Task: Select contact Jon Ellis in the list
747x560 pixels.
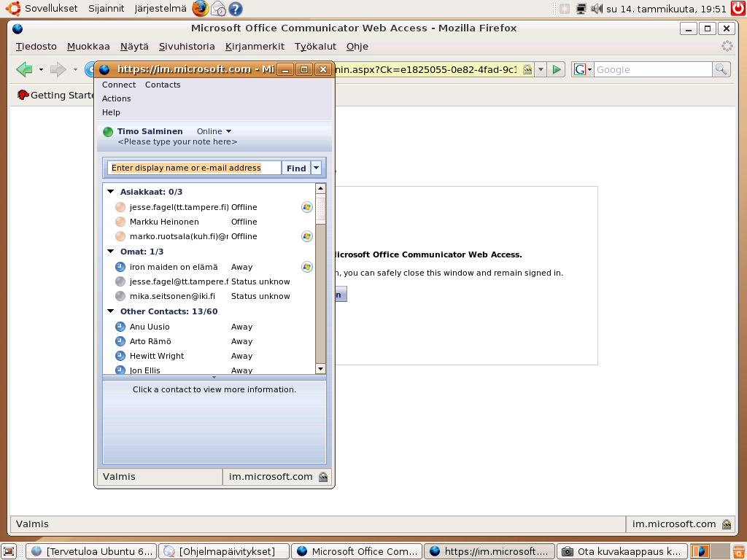Action: pyautogui.click(x=145, y=370)
